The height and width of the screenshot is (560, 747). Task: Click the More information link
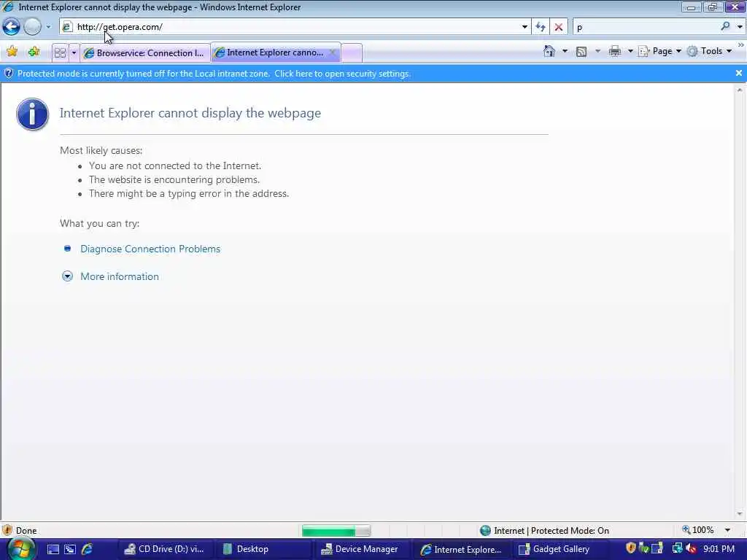[x=120, y=276]
